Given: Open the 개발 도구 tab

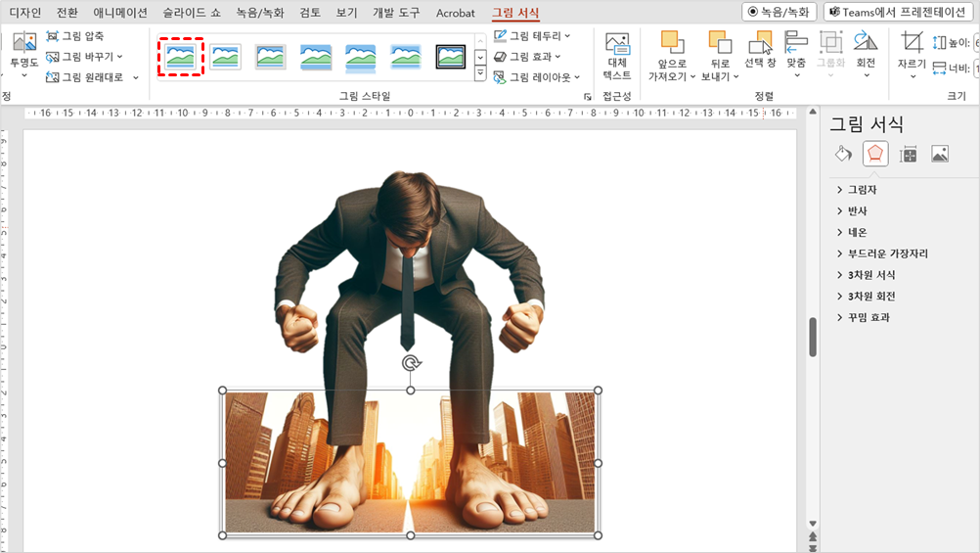Looking at the screenshot, I should 396,13.
